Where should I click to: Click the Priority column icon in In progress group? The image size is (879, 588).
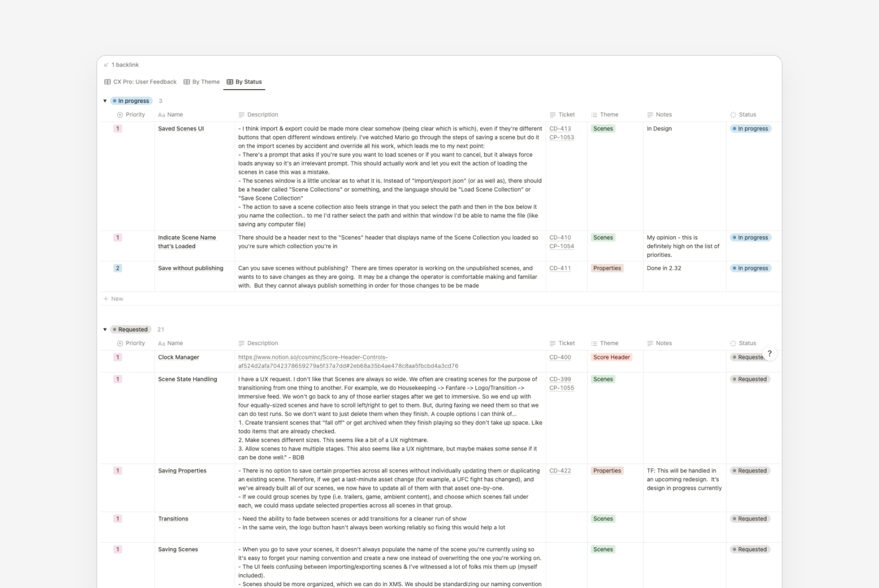(120, 115)
